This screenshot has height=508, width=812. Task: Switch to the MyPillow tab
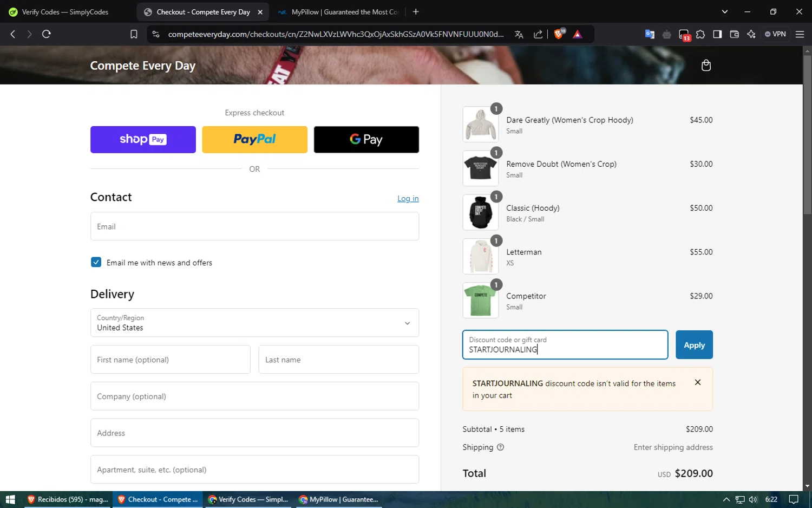point(339,12)
